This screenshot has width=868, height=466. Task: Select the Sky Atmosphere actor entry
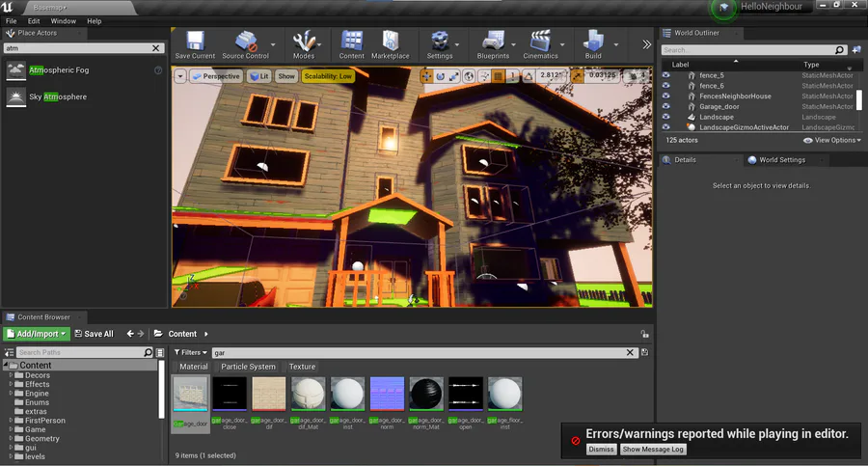point(83,97)
